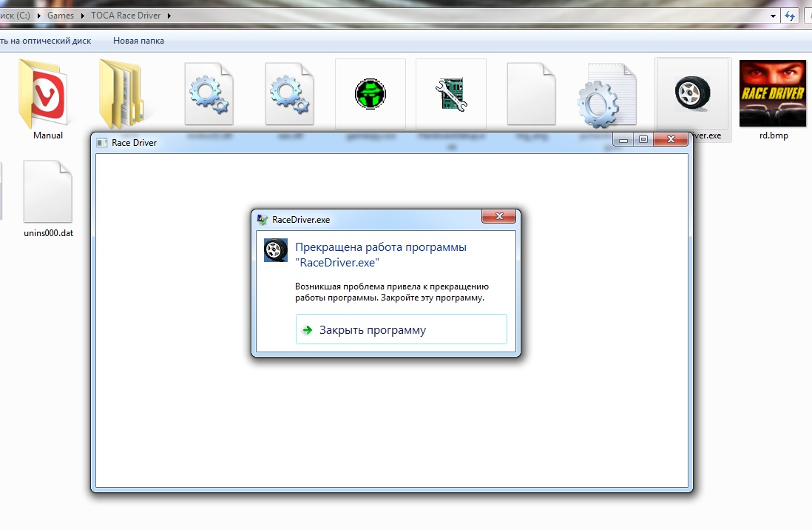The image size is (812, 530).
Task: Open the address bar history dropdown
Action: click(773, 16)
